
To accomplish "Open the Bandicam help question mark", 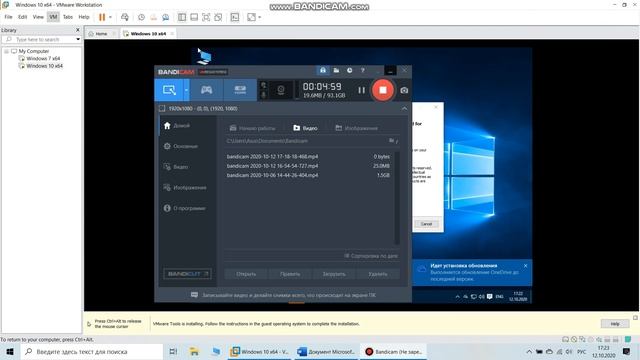I will click(x=362, y=71).
